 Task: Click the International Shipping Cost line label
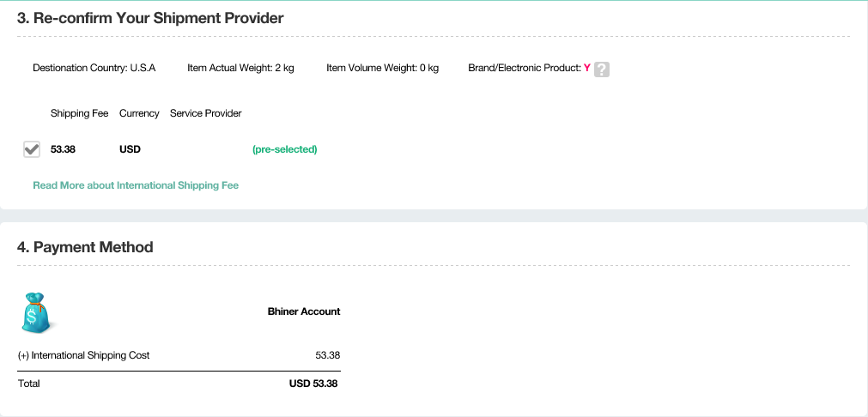(84, 355)
